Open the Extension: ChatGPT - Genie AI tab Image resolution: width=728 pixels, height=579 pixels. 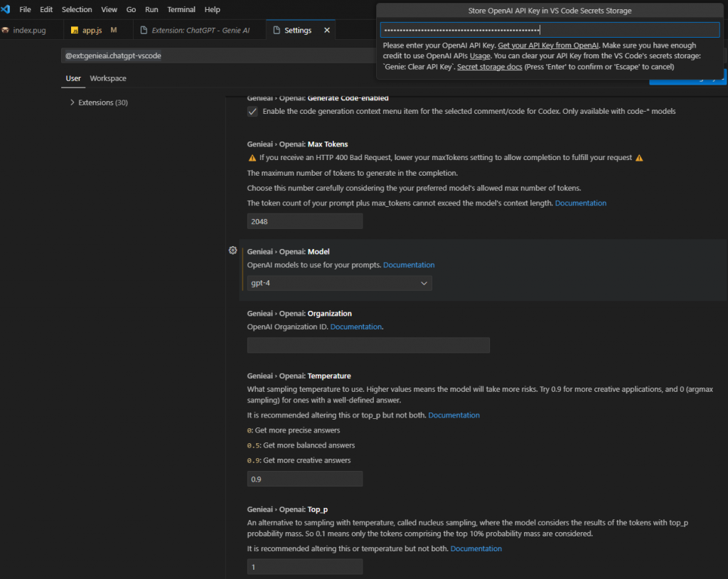(200, 30)
